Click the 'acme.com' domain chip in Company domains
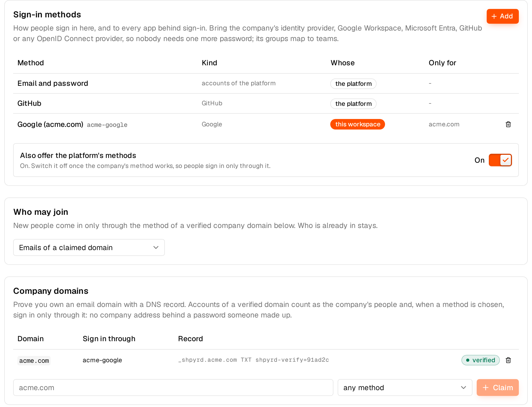Screen dimensions: 532x407 coord(34,360)
